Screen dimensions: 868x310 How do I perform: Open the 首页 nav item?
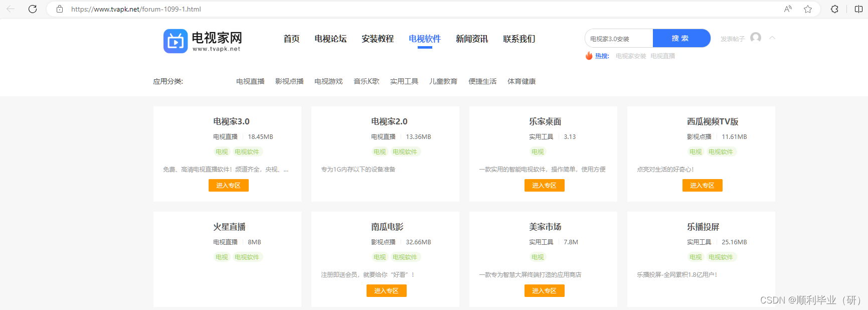coord(291,39)
